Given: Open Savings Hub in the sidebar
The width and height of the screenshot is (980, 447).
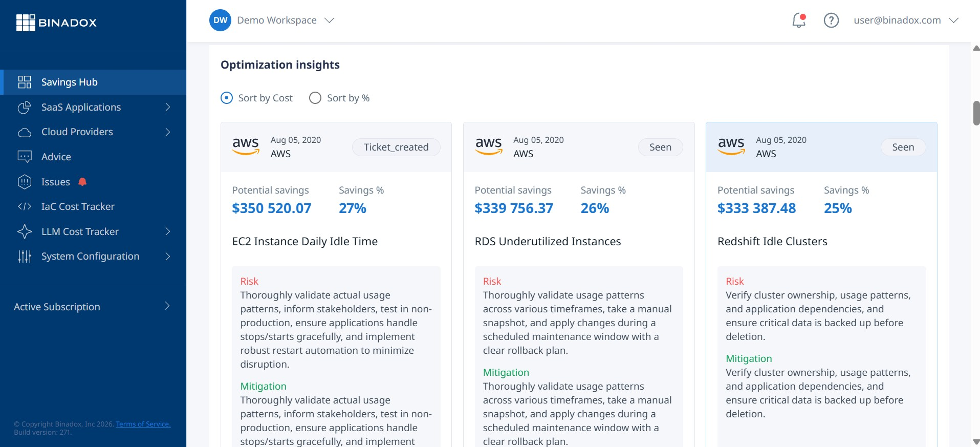Looking at the screenshot, I should 93,82.
